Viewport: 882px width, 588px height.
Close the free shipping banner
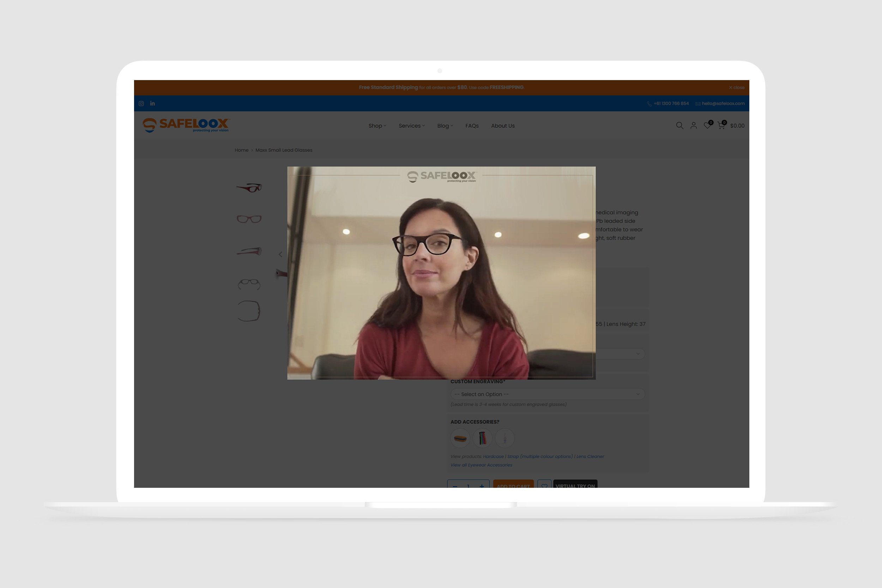(x=737, y=87)
